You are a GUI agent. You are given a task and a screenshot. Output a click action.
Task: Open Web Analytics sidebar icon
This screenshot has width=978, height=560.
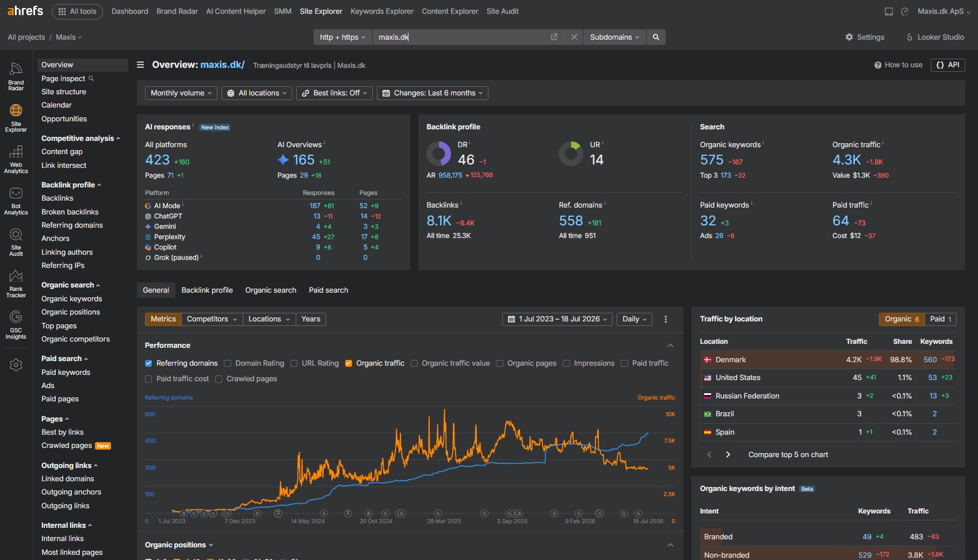16,159
